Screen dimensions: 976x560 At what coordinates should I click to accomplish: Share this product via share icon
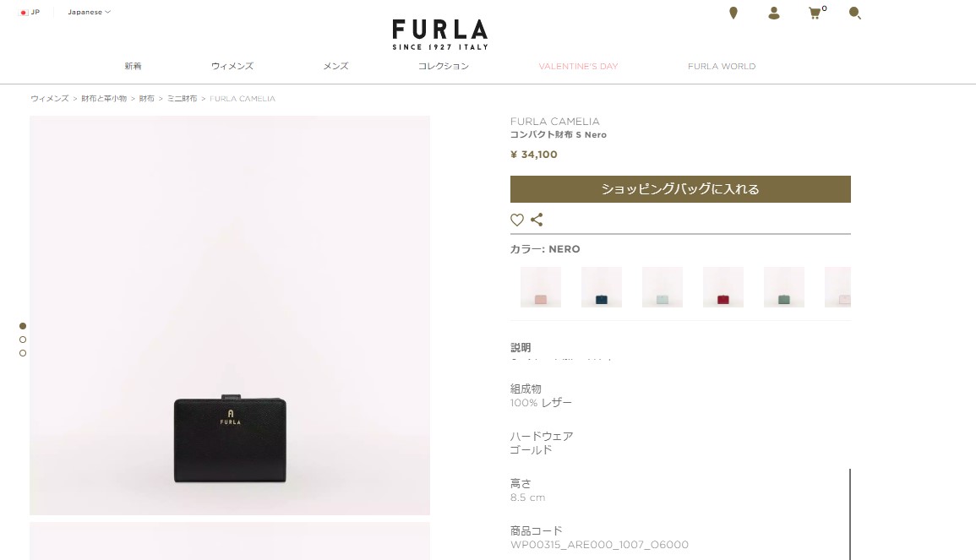pyautogui.click(x=537, y=220)
